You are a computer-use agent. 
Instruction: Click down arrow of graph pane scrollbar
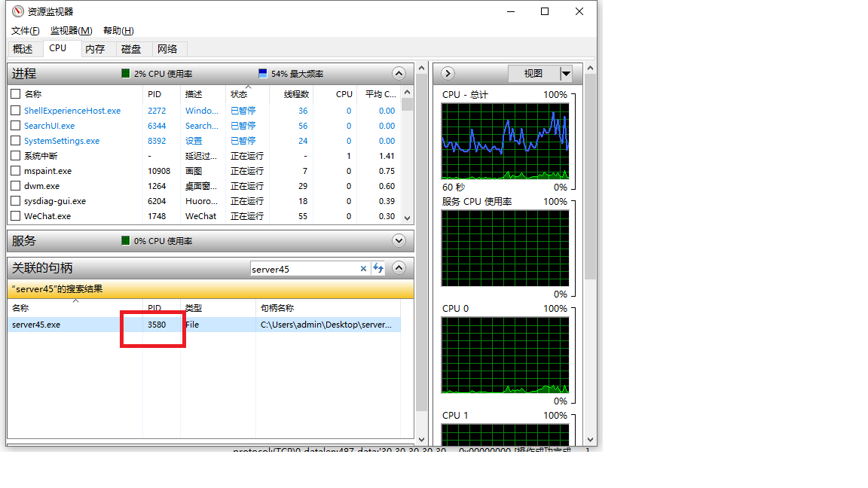point(590,440)
